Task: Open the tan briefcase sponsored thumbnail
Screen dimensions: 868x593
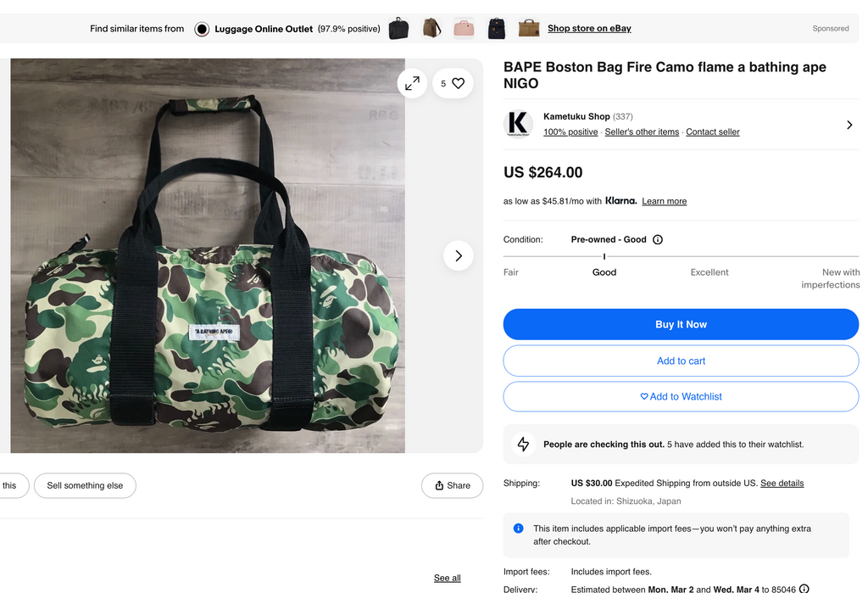Action: tap(529, 29)
